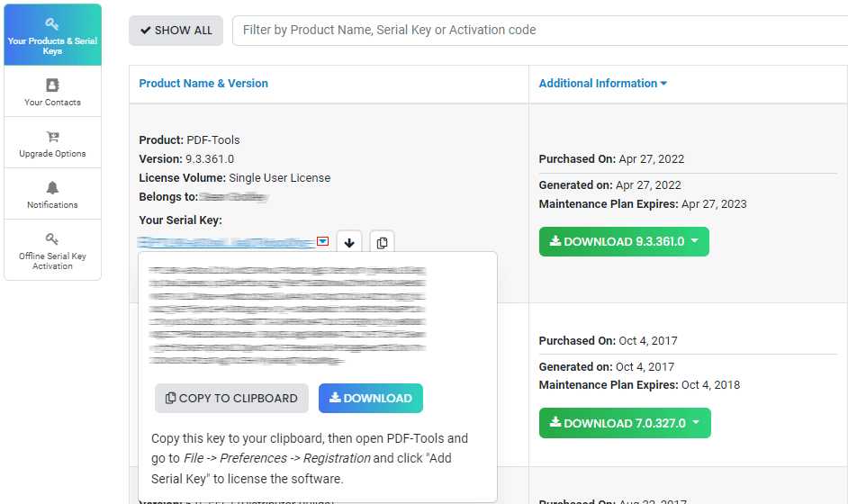Expand the Additional Information dropdown header
This screenshot has width=848, height=504.
coord(602,84)
